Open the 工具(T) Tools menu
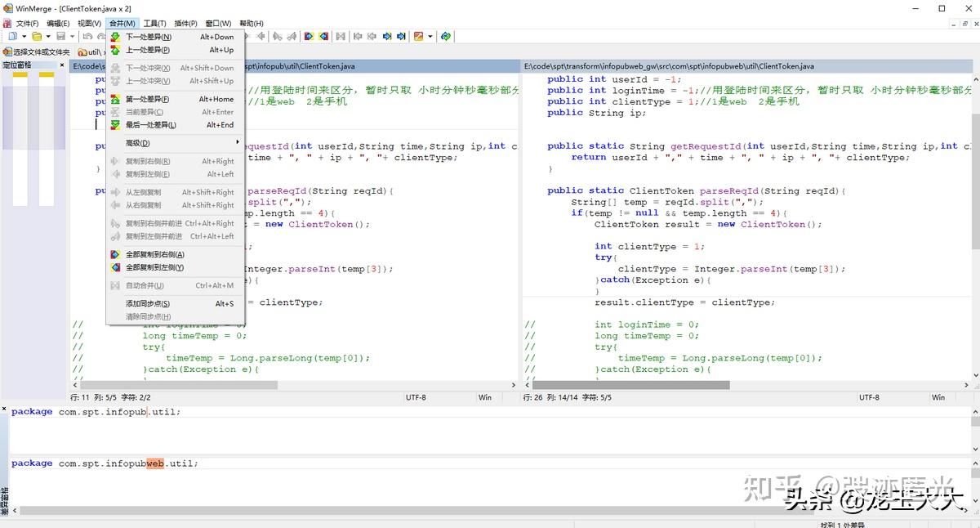 pos(154,23)
